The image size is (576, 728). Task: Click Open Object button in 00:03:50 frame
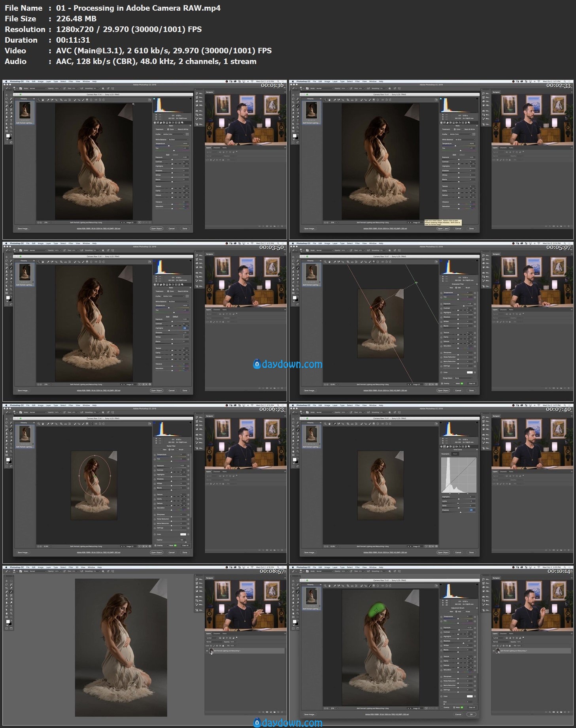point(157,390)
